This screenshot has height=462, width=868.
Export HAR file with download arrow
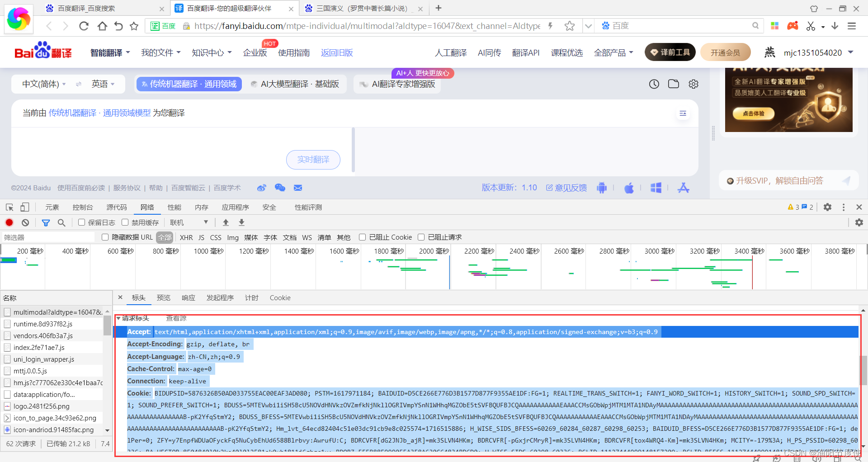[x=241, y=222]
